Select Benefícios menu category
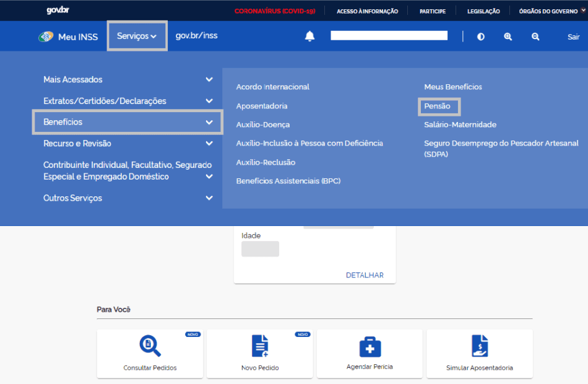The width and height of the screenshot is (588, 384). click(128, 122)
